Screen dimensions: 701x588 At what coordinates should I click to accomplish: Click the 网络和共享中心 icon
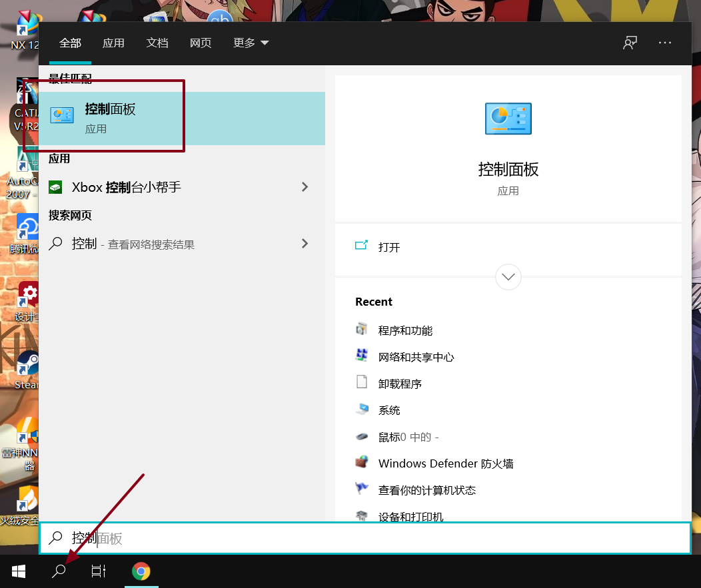click(x=362, y=356)
